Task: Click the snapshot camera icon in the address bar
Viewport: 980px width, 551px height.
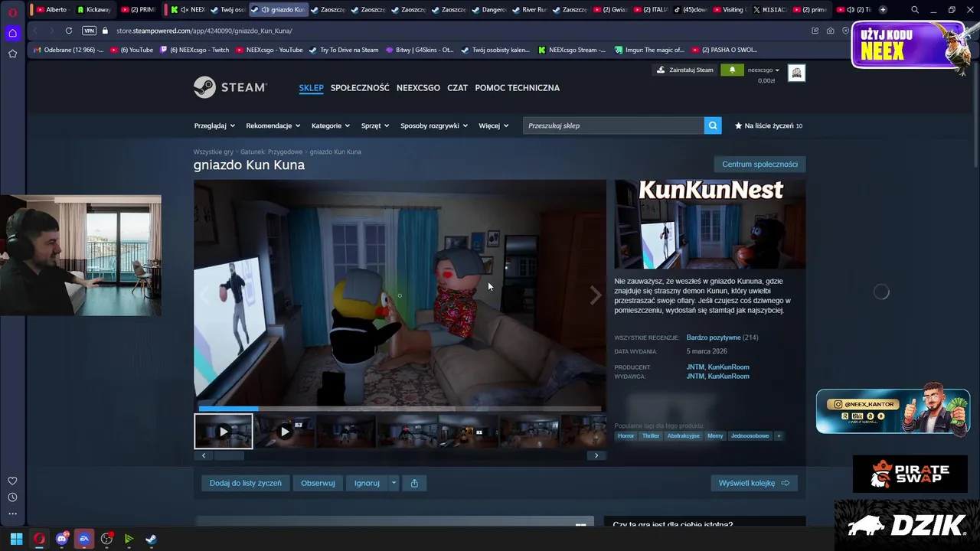Action: 831,31
